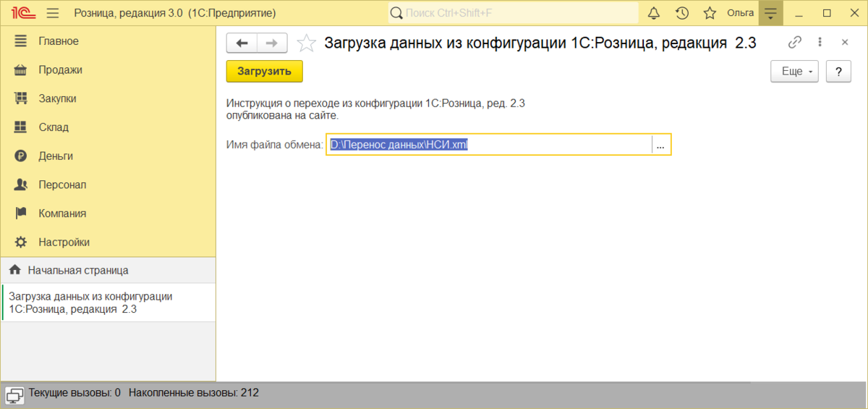This screenshot has height=409, width=868.
Task: Get link to this form icon
Action: tap(795, 42)
